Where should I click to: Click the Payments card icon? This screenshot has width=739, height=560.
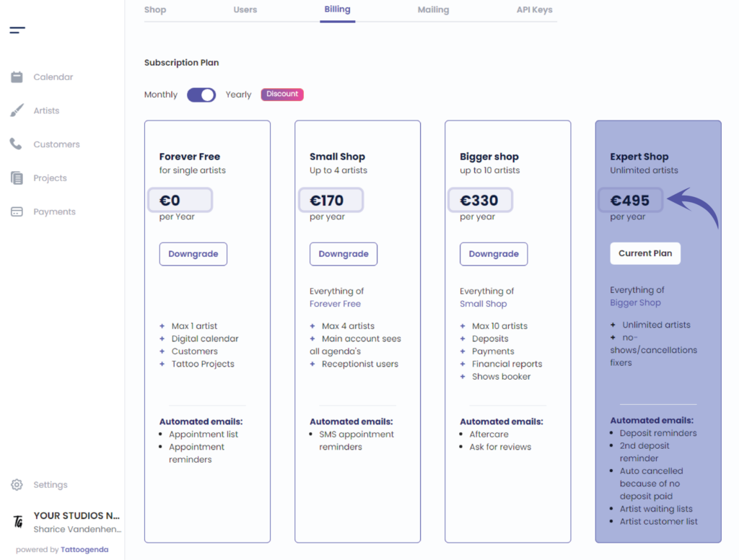pos(17,211)
